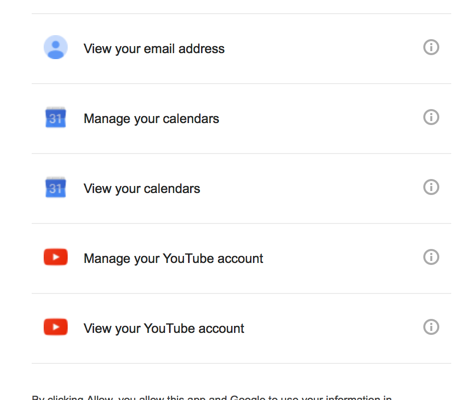
Task: Select the 'View your email address' permission text
Action: click(154, 49)
